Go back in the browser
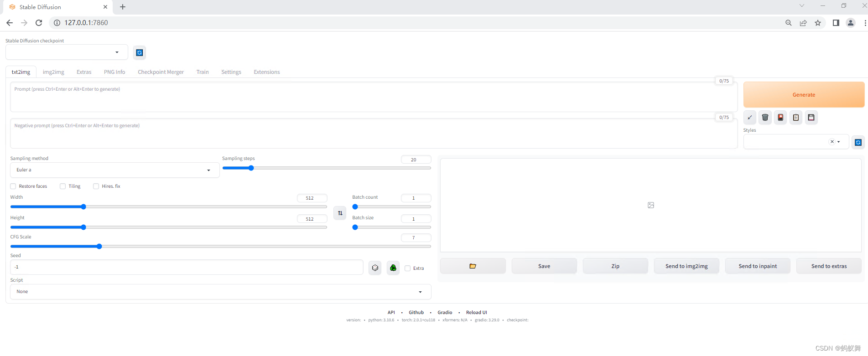The height and width of the screenshot is (356, 868). [10, 23]
